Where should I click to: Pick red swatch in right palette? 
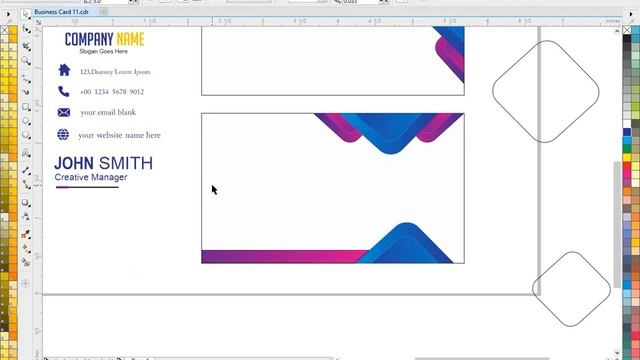pos(627,167)
